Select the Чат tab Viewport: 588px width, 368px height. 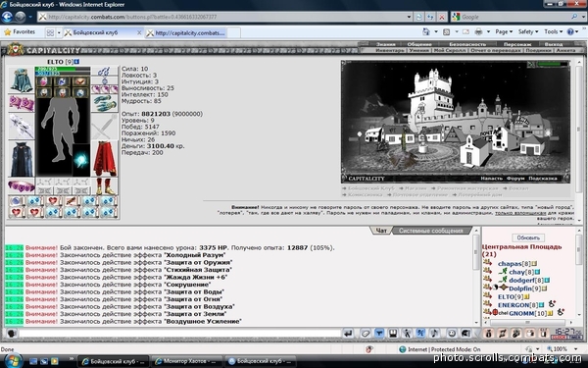coord(381,231)
